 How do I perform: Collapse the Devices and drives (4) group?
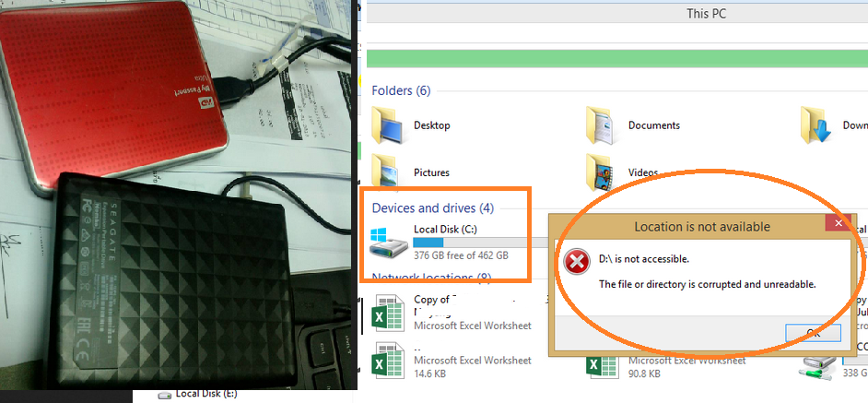(432, 208)
